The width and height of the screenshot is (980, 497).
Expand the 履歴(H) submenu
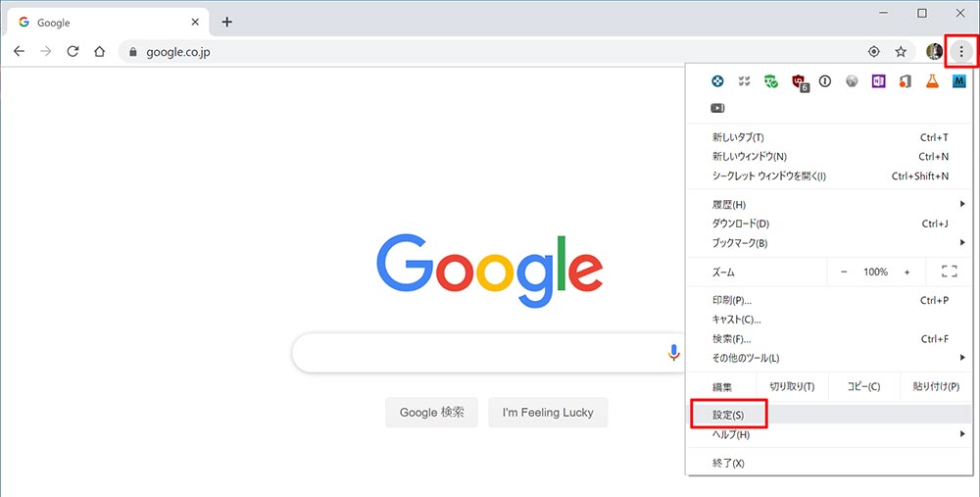pos(829,205)
